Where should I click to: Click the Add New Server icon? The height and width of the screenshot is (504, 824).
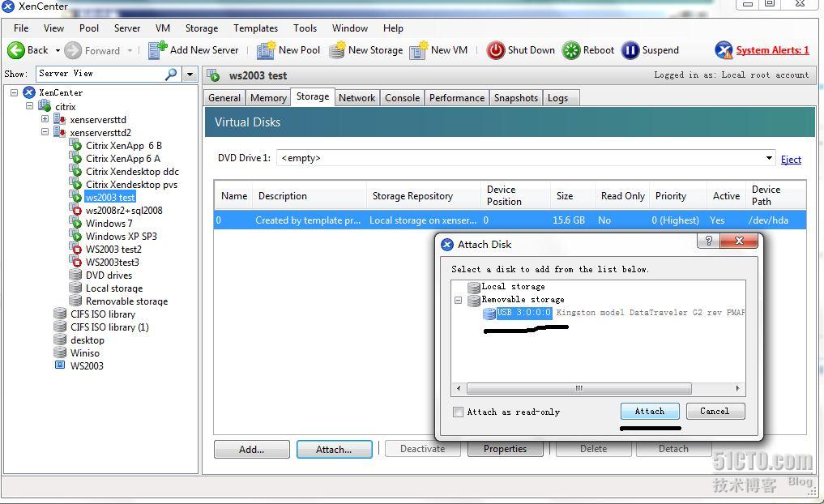(x=157, y=50)
